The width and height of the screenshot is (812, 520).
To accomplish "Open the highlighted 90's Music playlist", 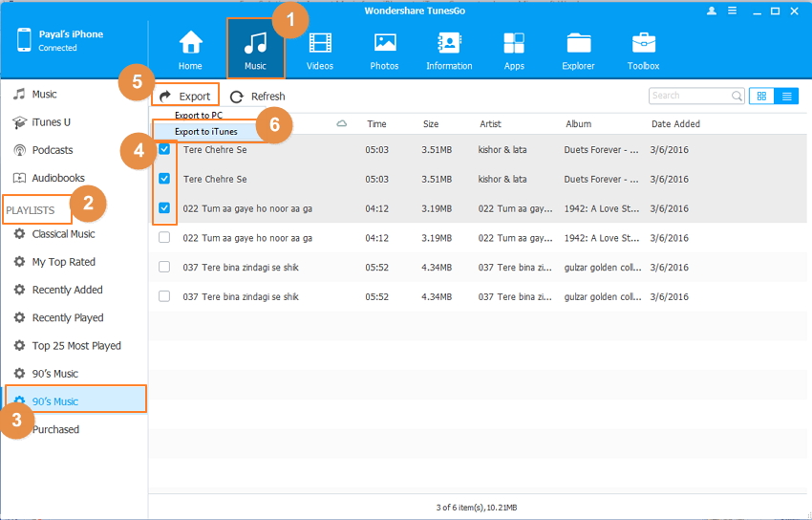I will 75,399.
